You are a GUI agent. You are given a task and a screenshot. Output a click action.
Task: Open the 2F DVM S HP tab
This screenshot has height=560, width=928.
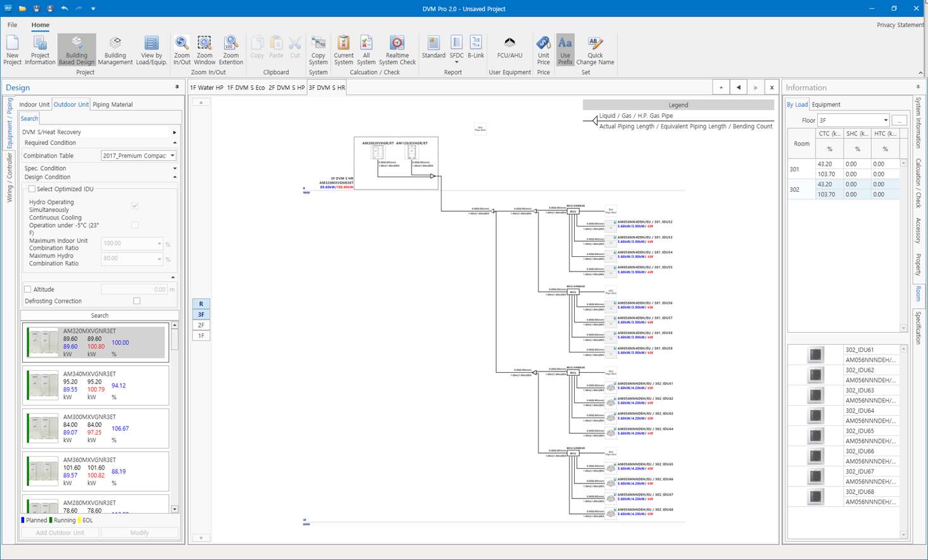287,88
